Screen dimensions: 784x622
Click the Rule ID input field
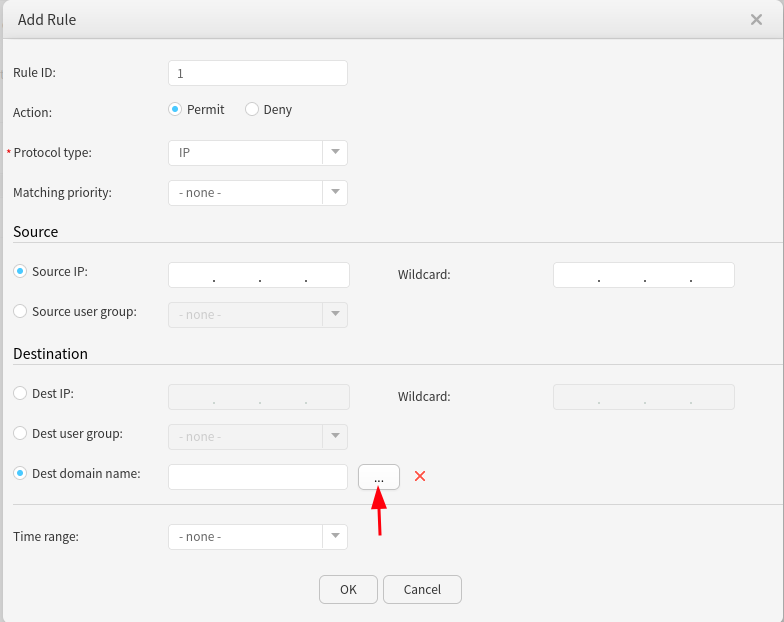pos(257,73)
